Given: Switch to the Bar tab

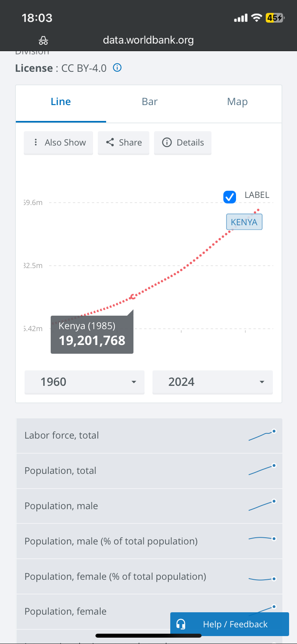Looking at the screenshot, I should (150, 102).
